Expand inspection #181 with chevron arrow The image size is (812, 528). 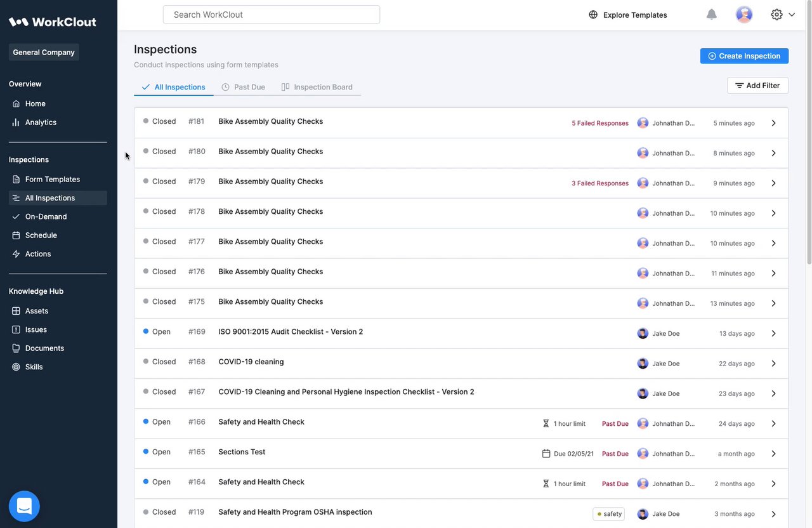point(773,123)
